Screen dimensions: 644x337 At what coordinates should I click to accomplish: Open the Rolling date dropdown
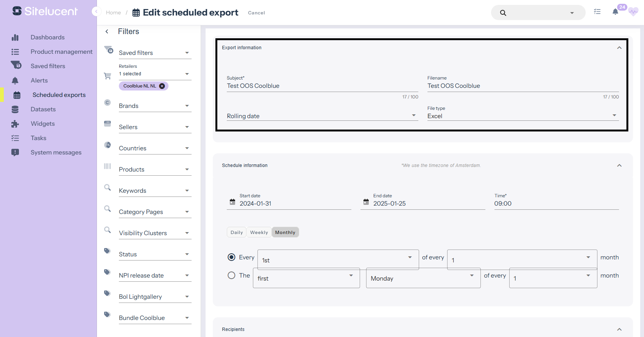click(322, 116)
